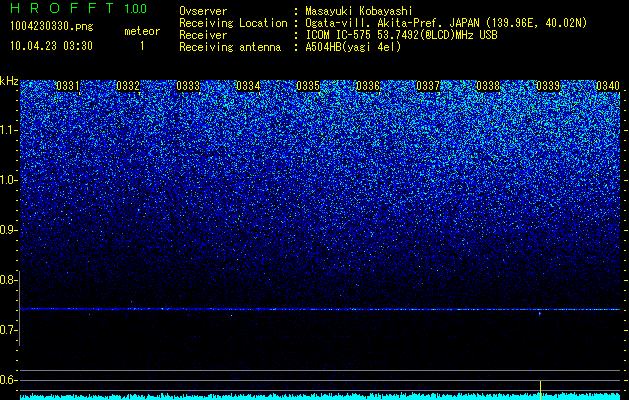629x400 pixels.
Task: Click the meteor count label
Action: coord(142,31)
